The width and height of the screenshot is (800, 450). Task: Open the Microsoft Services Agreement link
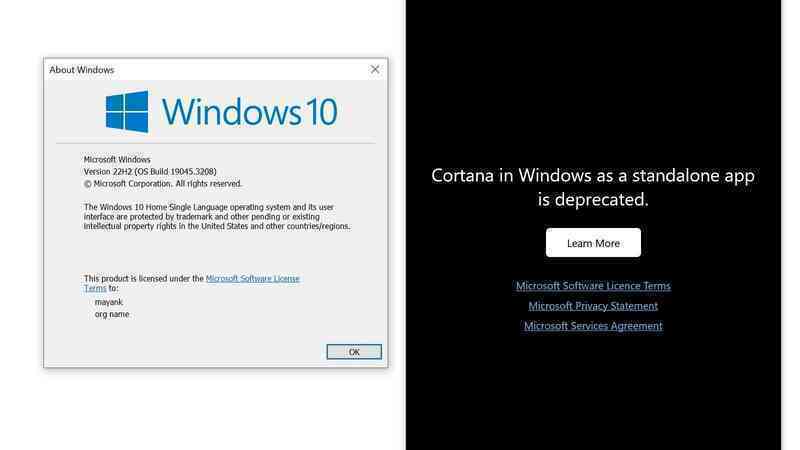click(593, 326)
